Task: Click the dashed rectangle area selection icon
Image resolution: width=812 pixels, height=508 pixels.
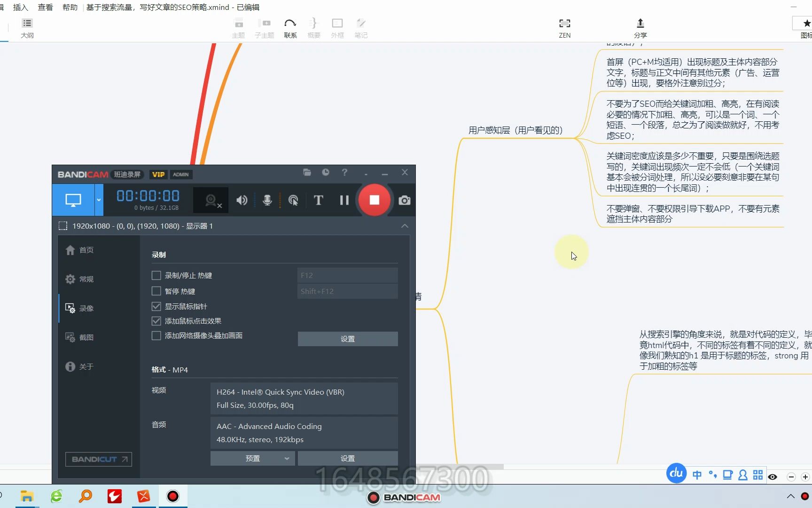Action: (62, 226)
